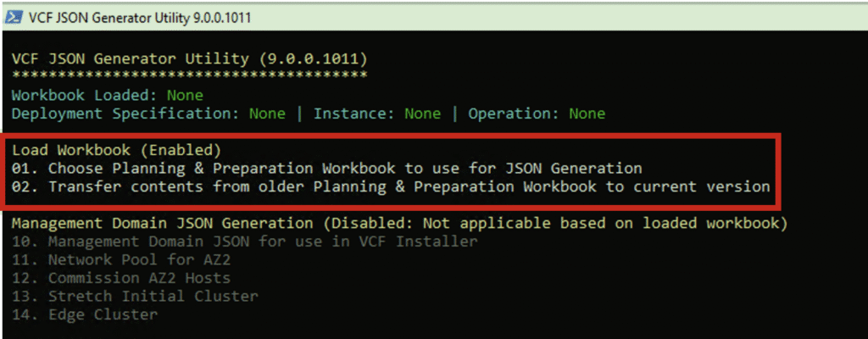Click the green header line with version (9.0.0.1011)
Image resolution: width=868 pixels, height=339 pixels.
tap(189, 58)
